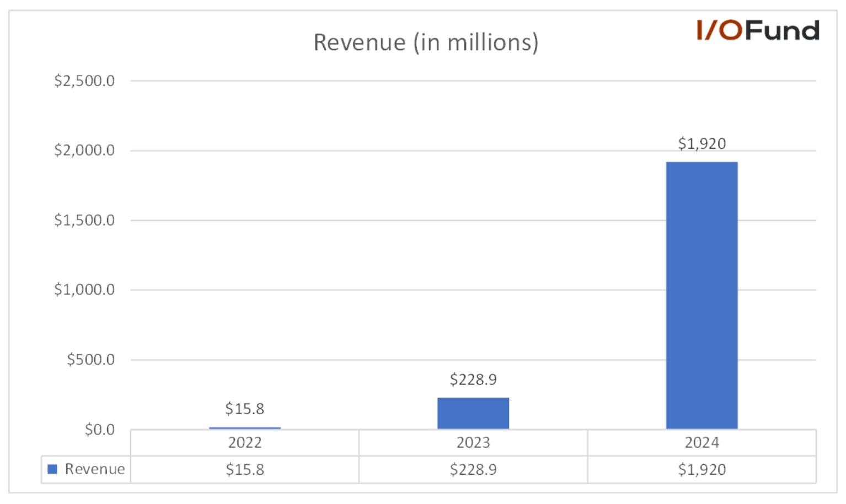Select the 2023 category axis label
The width and height of the screenshot is (846, 504).
coord(473,443)
